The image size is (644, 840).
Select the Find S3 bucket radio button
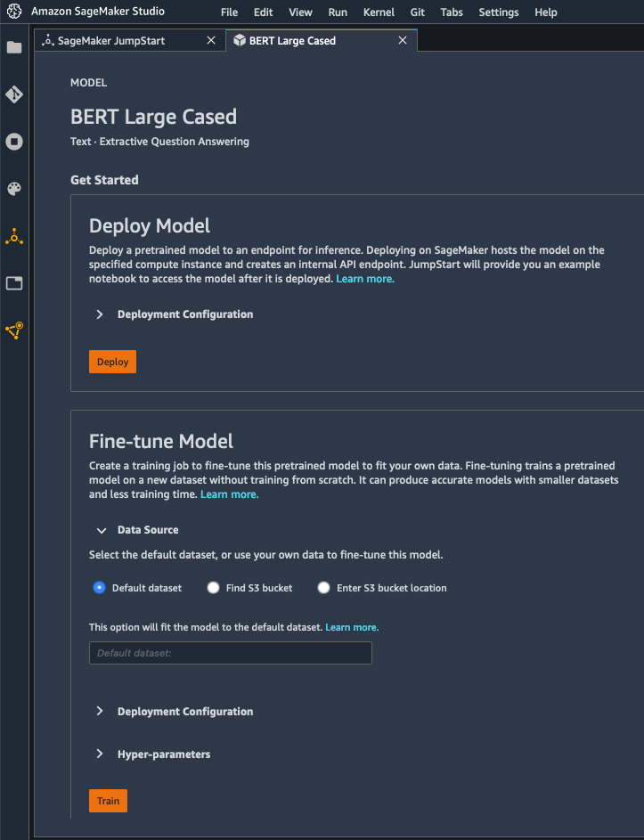tap(213, 588)
